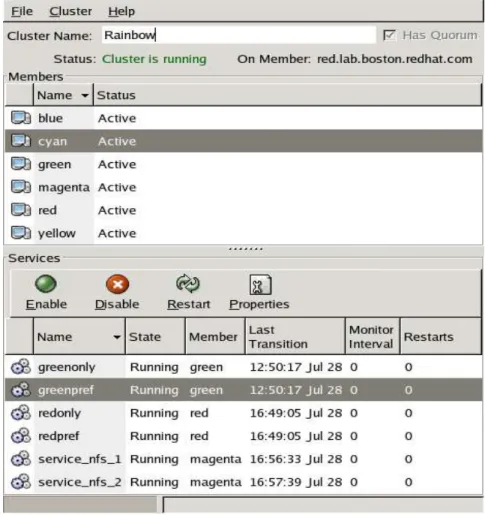The image size is (485, 515).
Task: Click computer icon beside red member
Action: [x=21, y=210]
